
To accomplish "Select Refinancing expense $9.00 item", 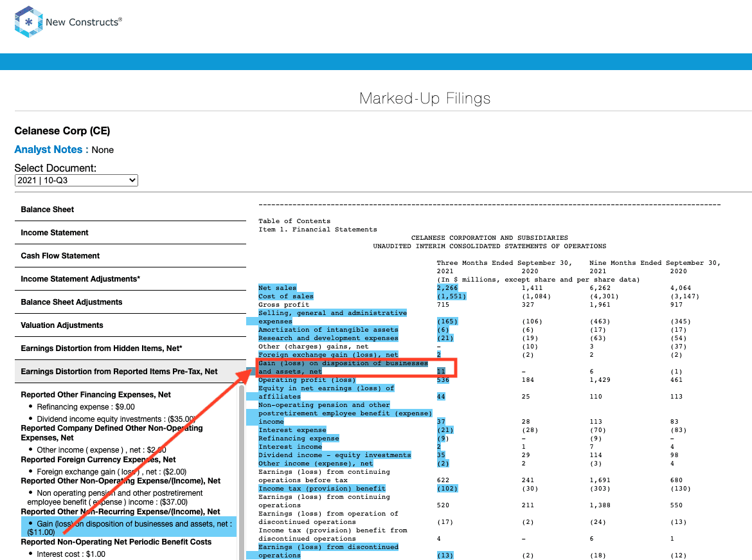I will (86, 407).
